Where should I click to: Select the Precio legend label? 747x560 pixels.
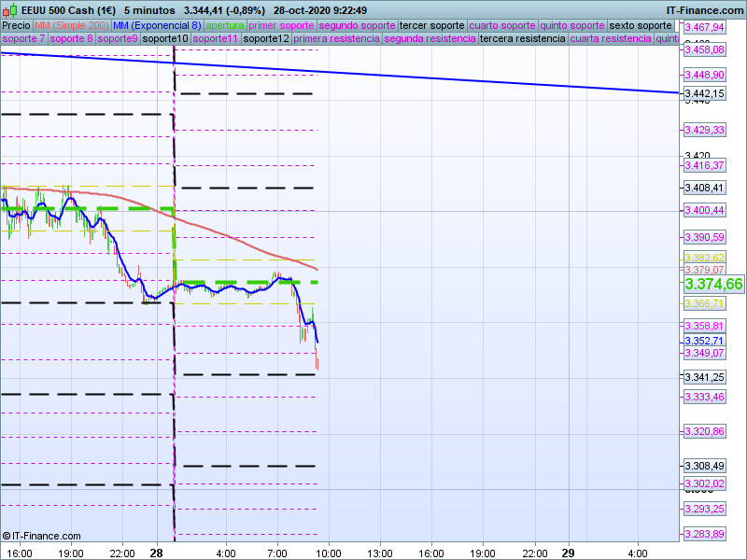coord(16,25)
